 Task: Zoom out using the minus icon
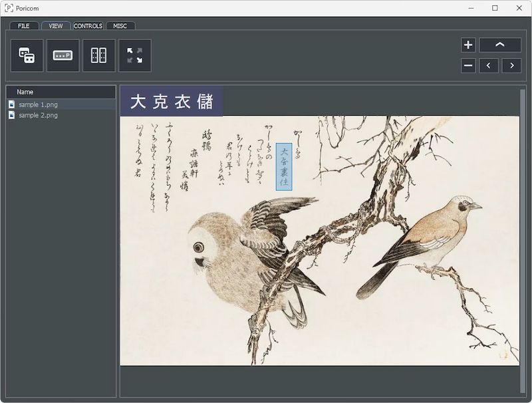469,65
